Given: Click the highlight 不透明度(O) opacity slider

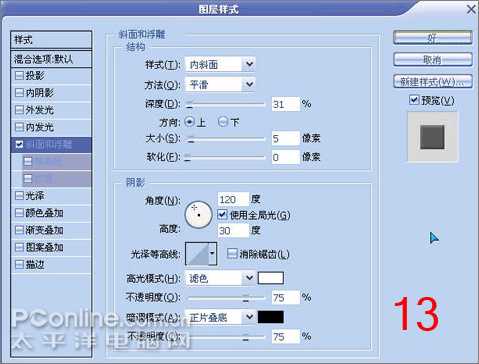Looking at the screenshot, I should point(227,298).
